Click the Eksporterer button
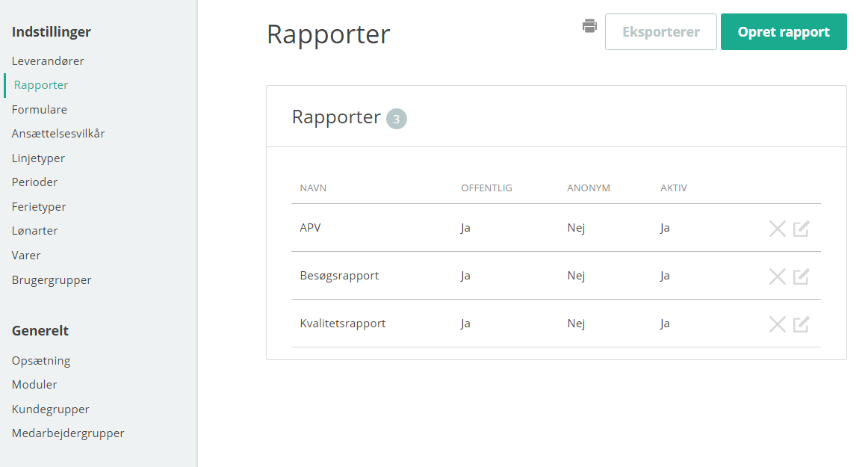 661,31
